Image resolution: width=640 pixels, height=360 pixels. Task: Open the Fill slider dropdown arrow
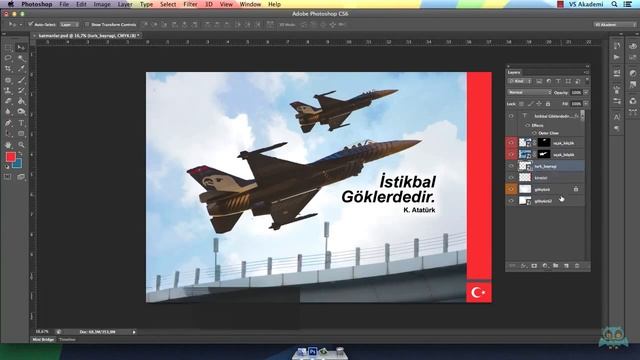[x=586, y=104]
